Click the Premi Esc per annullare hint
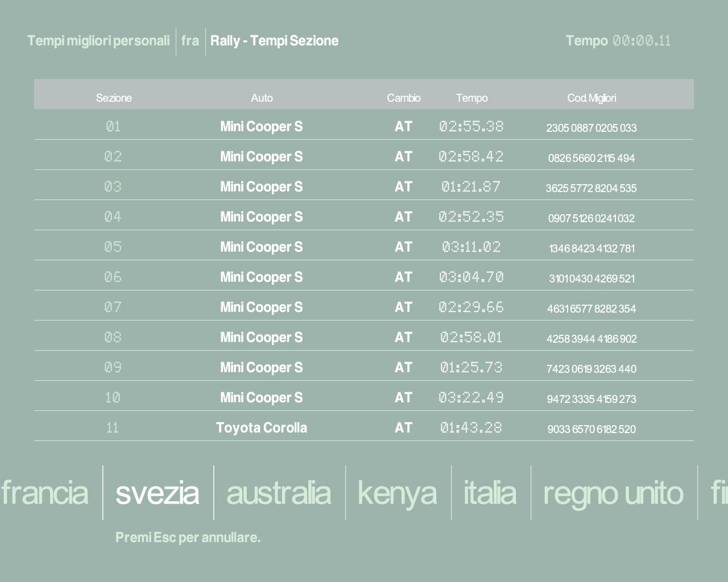This screenshot has width=728, height=582. [x=188, y=537]
